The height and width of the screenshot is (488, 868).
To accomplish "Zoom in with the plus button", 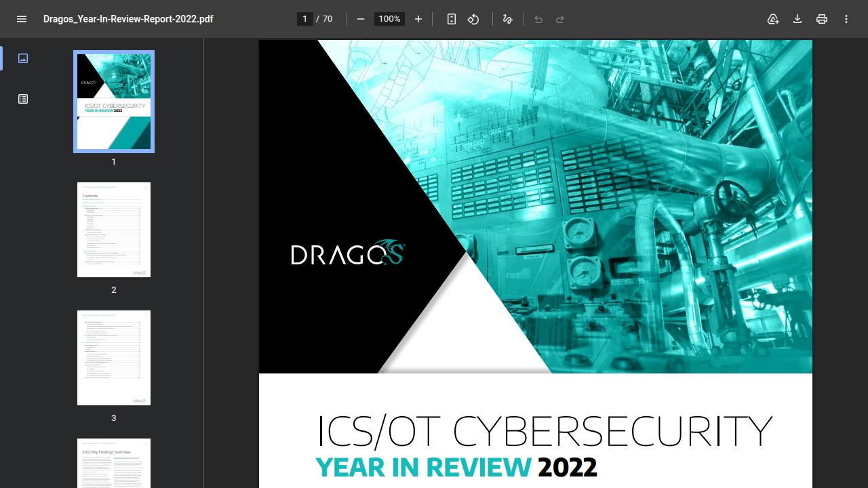I will pos(418,19).
